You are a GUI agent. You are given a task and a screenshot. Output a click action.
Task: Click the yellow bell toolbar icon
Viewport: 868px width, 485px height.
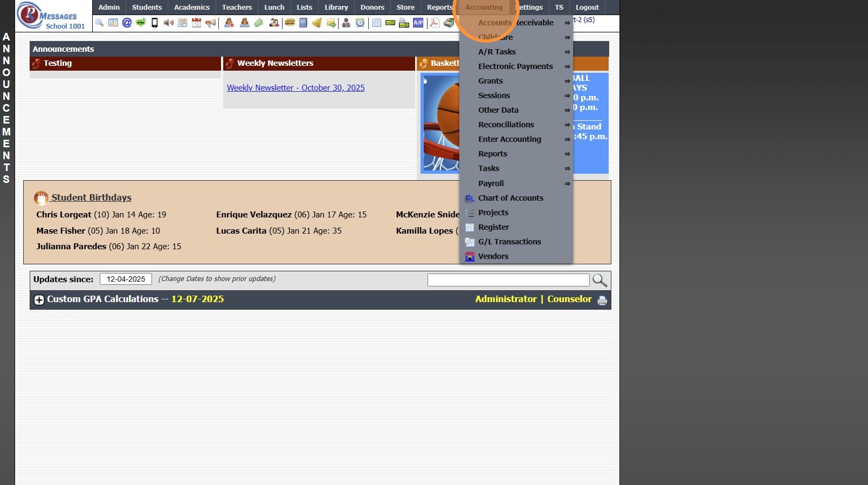point(317,23)
